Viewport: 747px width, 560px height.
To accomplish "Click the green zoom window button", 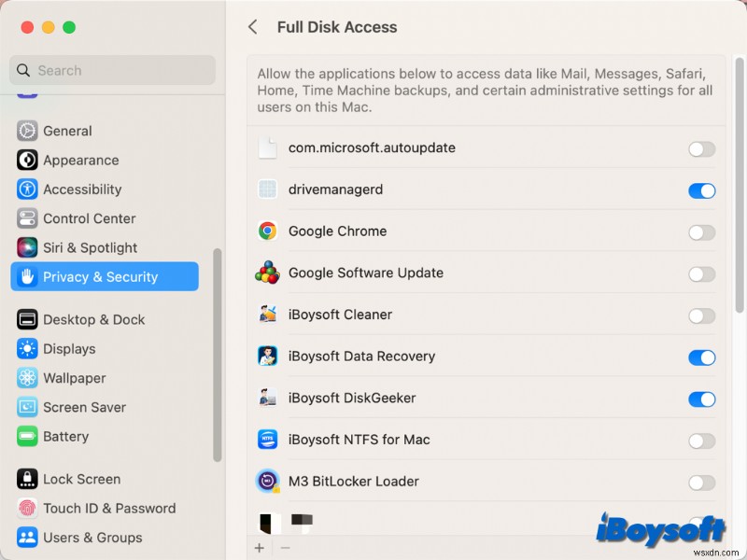I will pyautogui.click(x=69, y=27).
